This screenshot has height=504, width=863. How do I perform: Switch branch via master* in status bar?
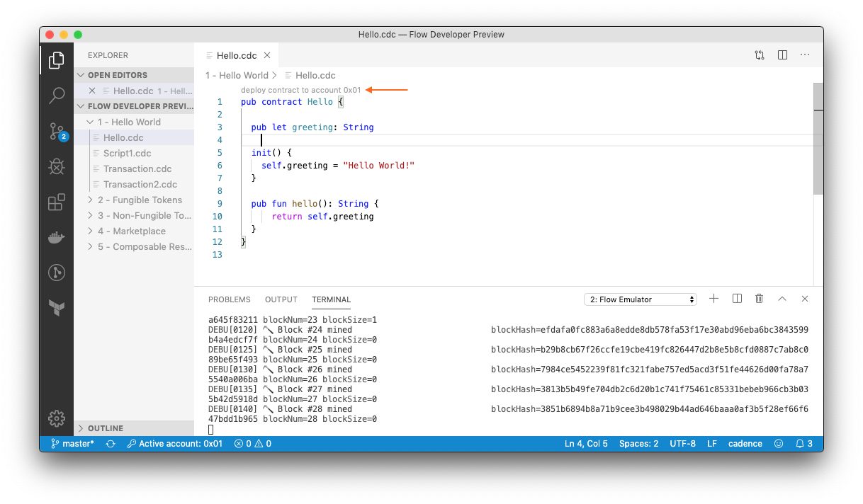(x=72, y=444)
